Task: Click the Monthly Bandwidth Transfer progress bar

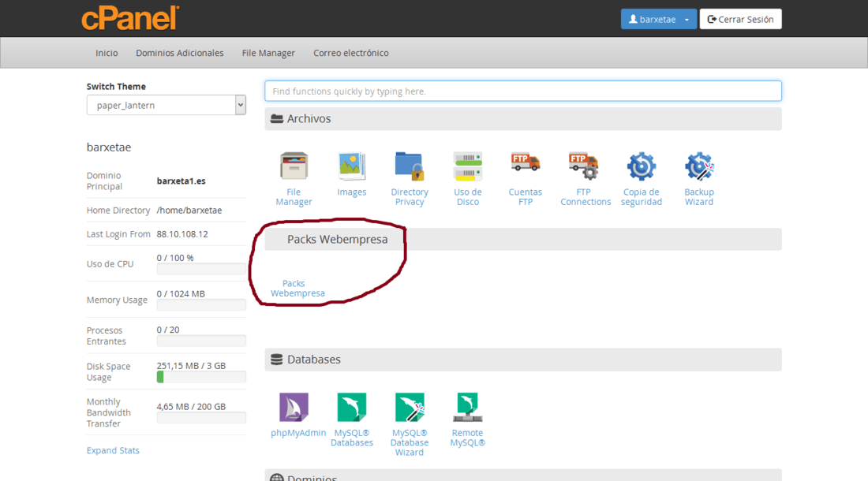Action: click(x=201, y=418)
